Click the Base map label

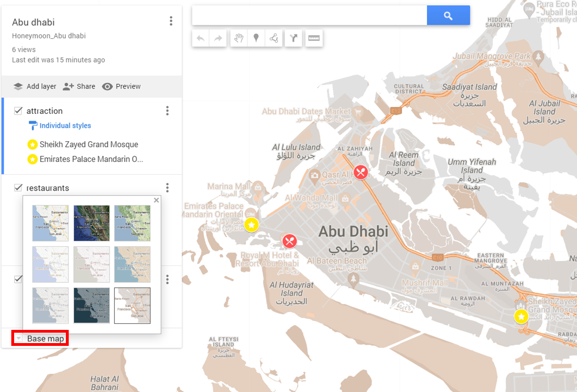click(x=46, y=339)
